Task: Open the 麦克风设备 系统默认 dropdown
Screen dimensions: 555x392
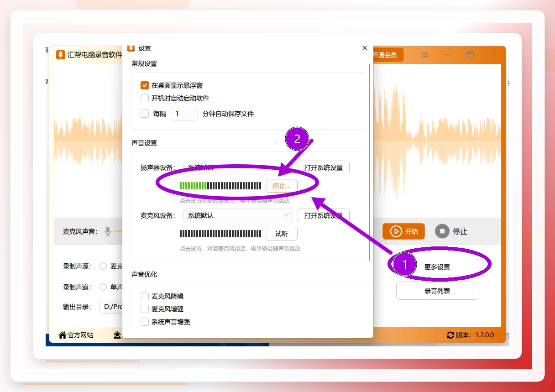Action: [x=238, y=215]
